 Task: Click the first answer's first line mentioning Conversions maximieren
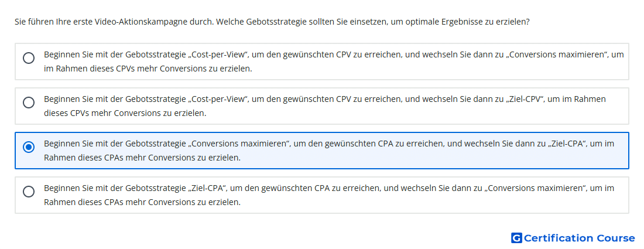[x=334, y=54]
